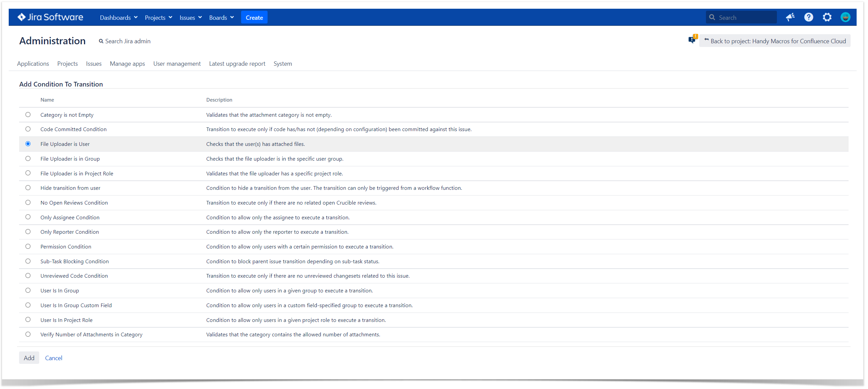Switch to the Manage apps tab
The width and height of the screenshot is (868, 389).
[x=127, y=63]
